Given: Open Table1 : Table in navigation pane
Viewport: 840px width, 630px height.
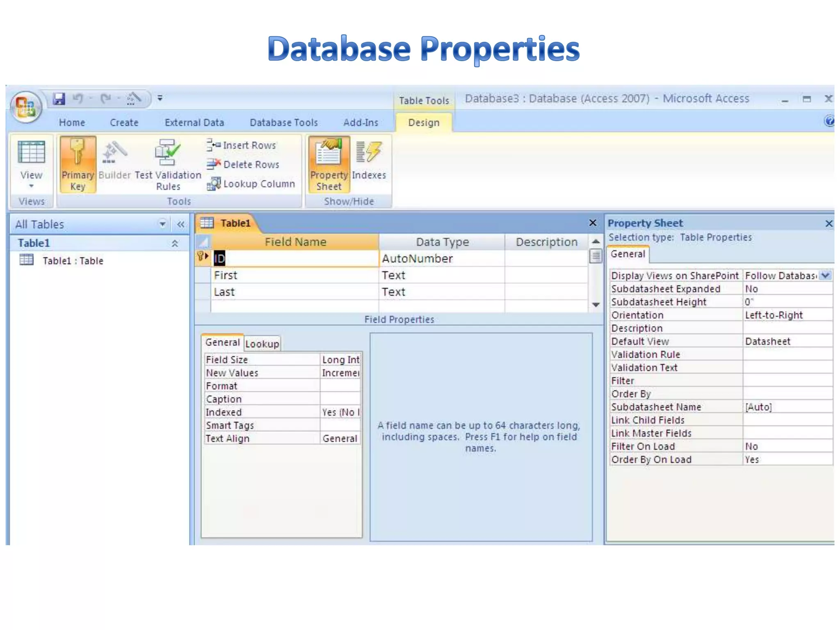Looking at the screenshot, I should [x=62, y=260].
